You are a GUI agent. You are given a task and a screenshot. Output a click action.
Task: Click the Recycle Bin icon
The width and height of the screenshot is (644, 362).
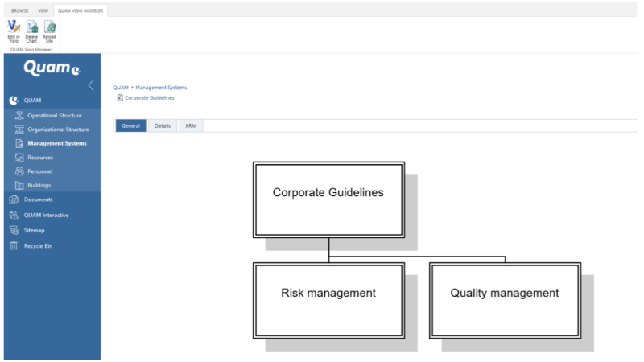point(14,246)
